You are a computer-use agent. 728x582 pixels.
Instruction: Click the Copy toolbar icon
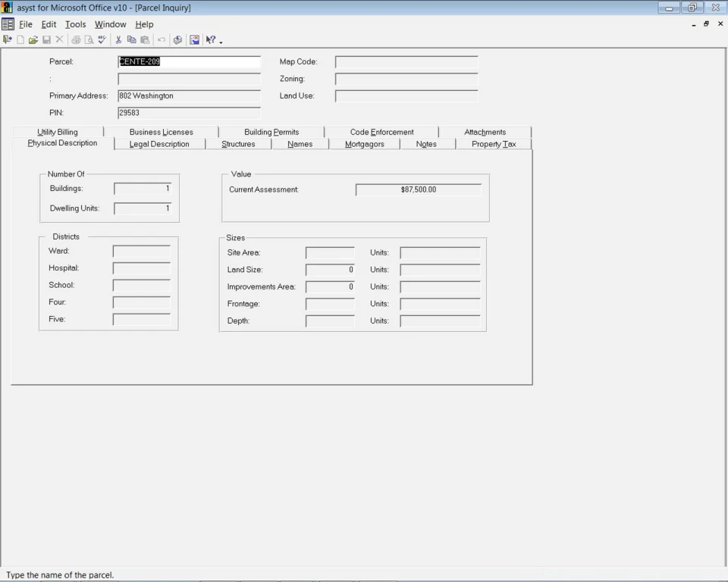click(x=131, y=40)
